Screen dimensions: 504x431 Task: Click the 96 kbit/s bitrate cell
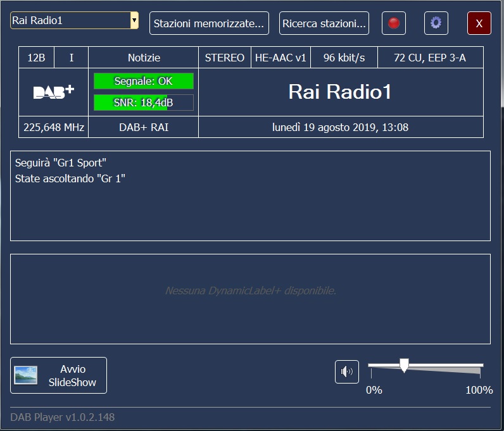[344, 58]
